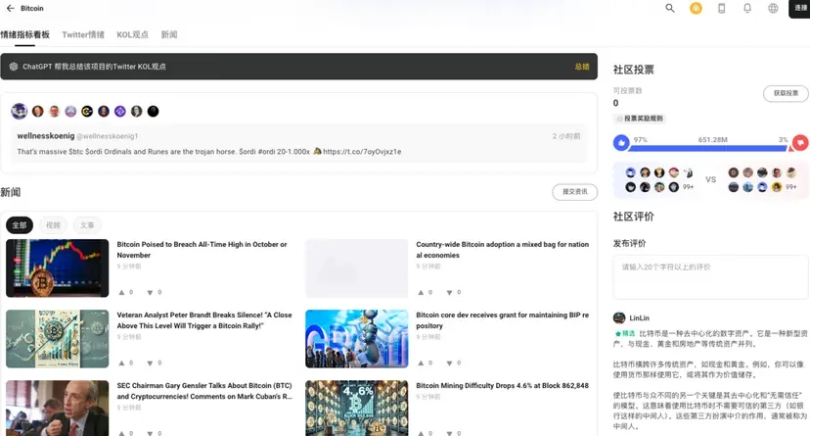The image size is (817, 442).
Task: Open SEC Chairman Gary Gensler headline
Action: pyautogui.click(x=204, y=391)
